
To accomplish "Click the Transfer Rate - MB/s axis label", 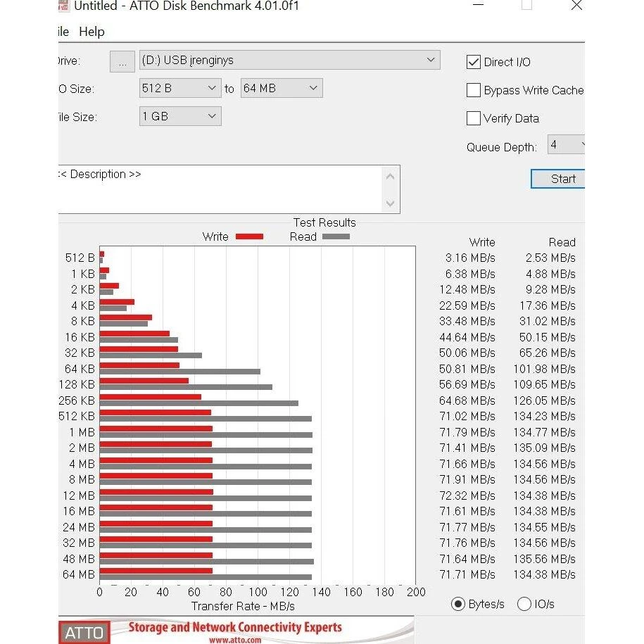I will (x=243, y=606).
